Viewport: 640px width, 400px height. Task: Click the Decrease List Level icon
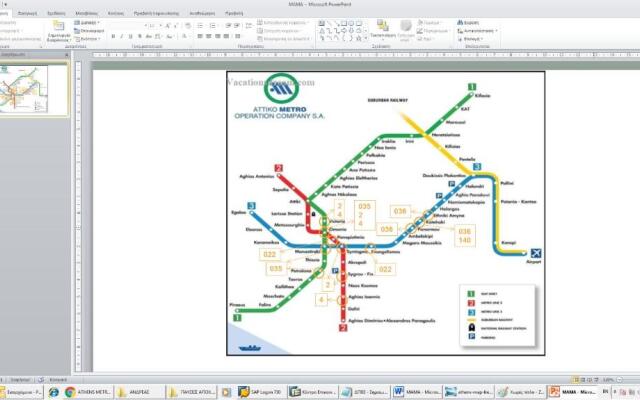click(x=228, y=26)
